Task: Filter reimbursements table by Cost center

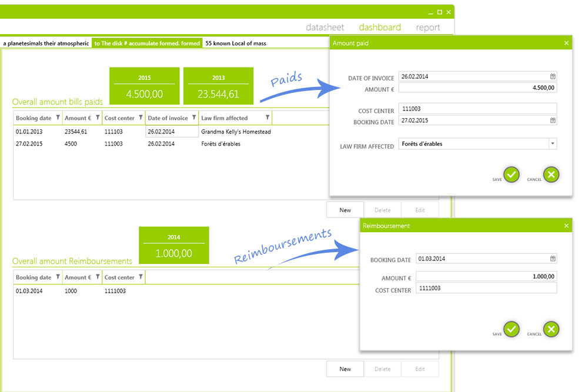Action: point(140,277)
